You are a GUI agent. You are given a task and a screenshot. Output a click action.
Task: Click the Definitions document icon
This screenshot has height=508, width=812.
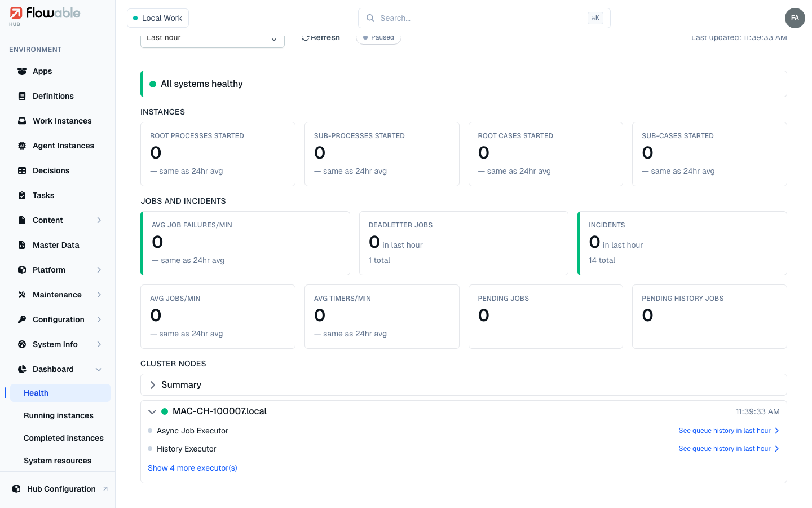click(x=22, y=96)
